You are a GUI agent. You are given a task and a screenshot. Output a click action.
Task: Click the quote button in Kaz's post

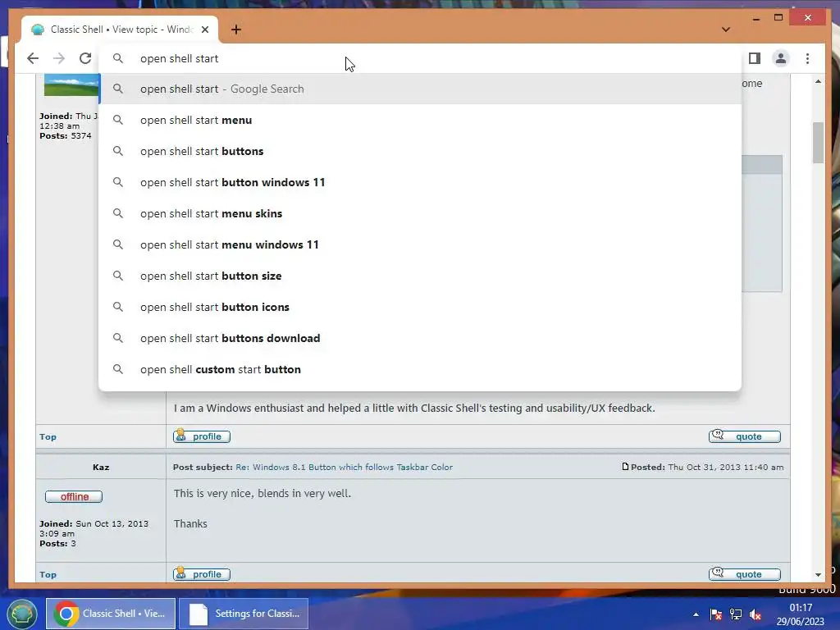[x=745, y=573]
